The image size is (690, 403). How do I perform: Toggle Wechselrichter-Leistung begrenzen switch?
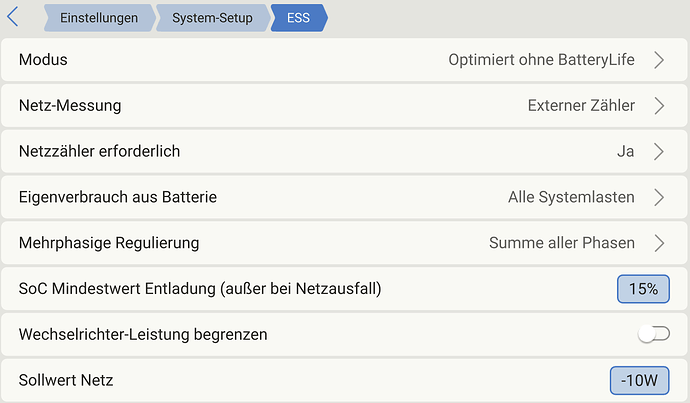click(654, 334)
